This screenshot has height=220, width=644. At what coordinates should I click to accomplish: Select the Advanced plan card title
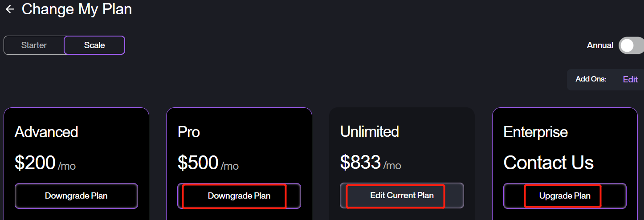pyautogui.click(x=46, y=132)
